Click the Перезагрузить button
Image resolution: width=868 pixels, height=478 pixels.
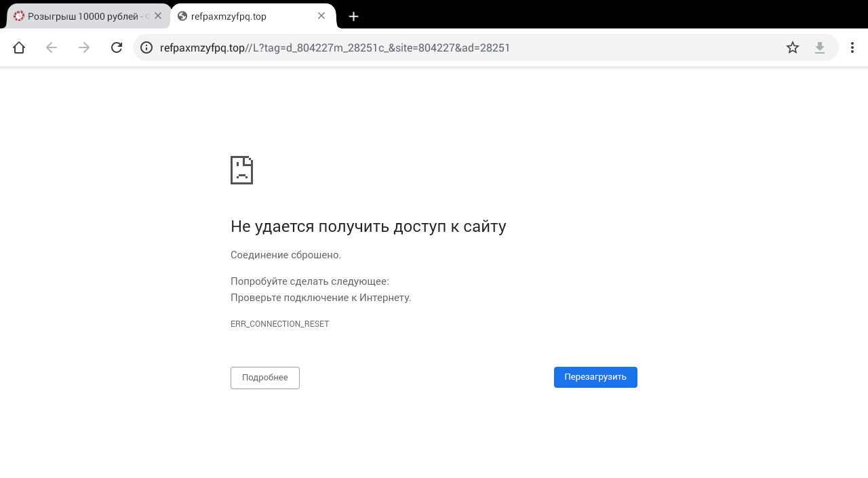tap(595, 377)
